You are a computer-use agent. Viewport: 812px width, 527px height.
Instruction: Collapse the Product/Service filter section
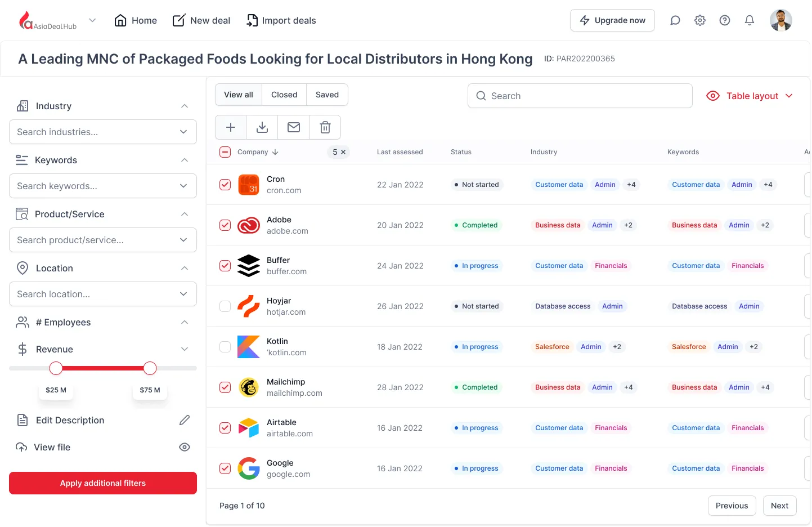click(185, 214)
